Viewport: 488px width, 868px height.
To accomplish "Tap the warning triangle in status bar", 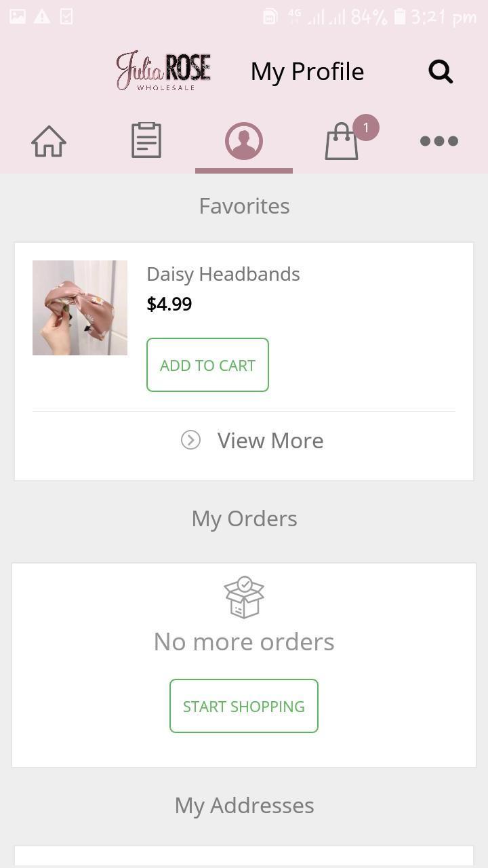I will click(x=42, y=15).
